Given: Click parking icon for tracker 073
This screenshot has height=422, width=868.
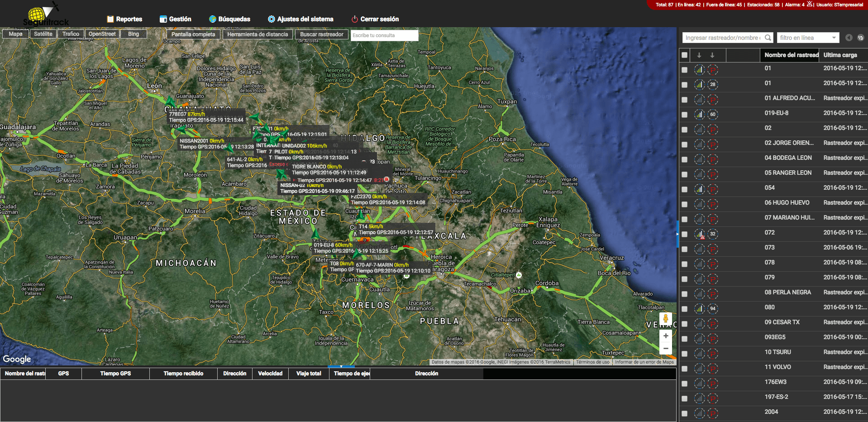Looking at the screenshot, I should 713,249.
